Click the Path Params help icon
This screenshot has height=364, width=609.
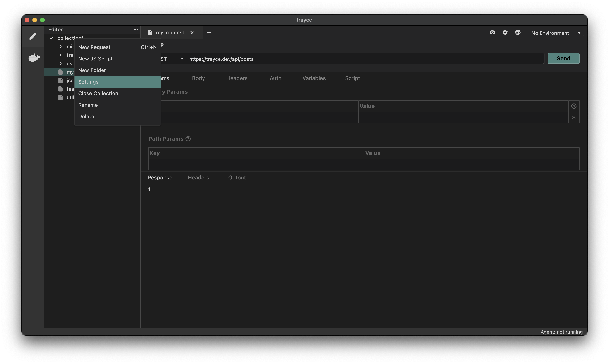pyautogui.click(x=188, y=139)
